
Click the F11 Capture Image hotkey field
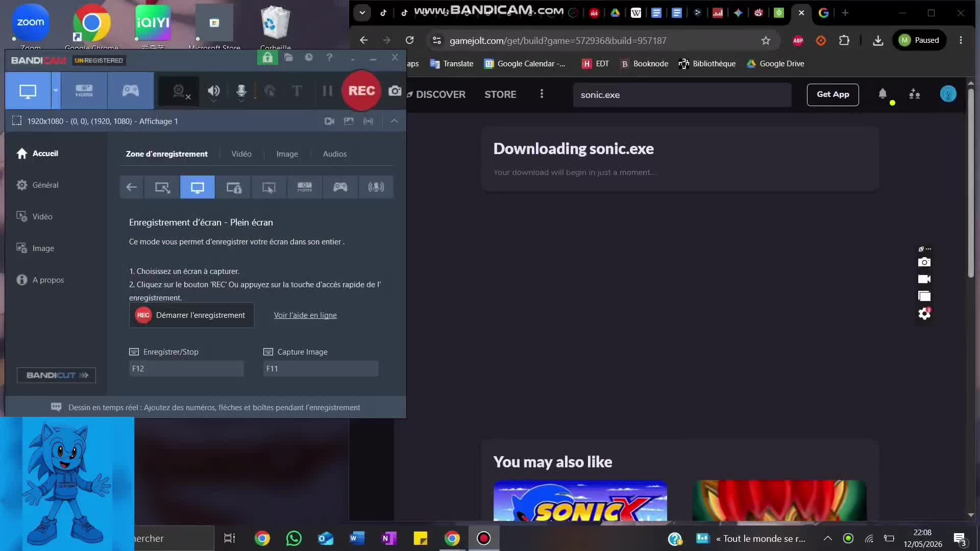coord(321,369)
